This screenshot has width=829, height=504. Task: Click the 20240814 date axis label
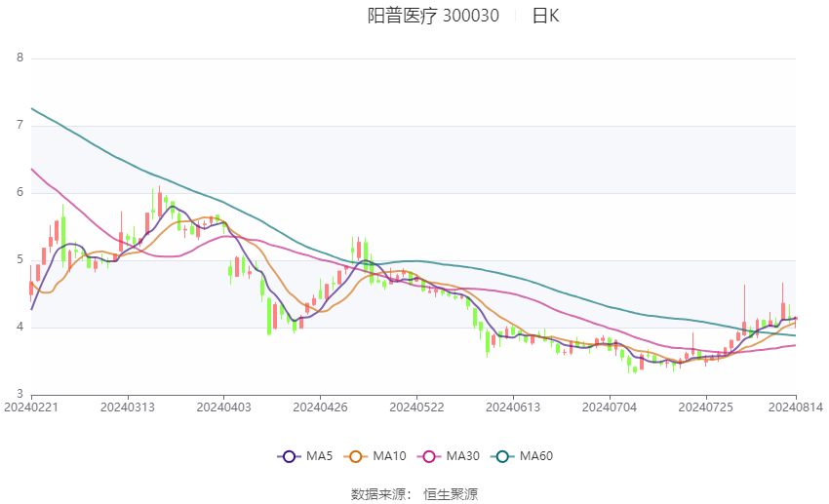796,407
